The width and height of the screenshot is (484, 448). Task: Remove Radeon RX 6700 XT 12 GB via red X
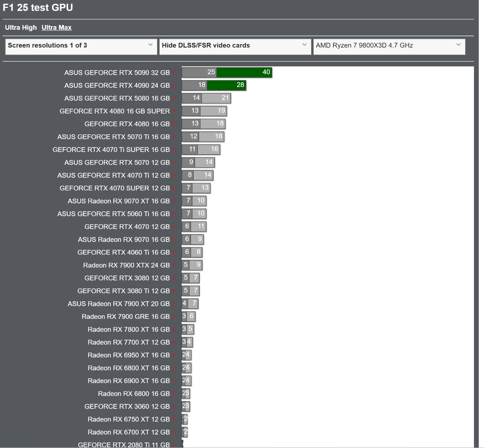[x=174, y=433]
